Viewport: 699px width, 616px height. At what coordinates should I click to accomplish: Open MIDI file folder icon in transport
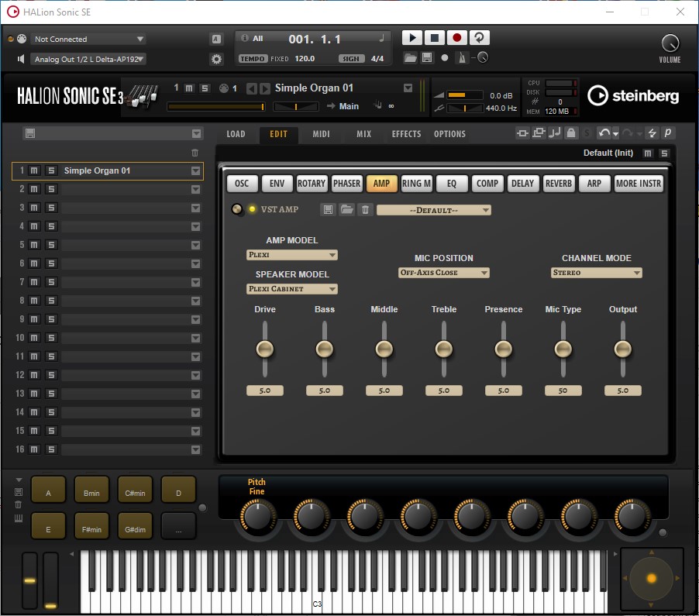click(x=410, y=58)
